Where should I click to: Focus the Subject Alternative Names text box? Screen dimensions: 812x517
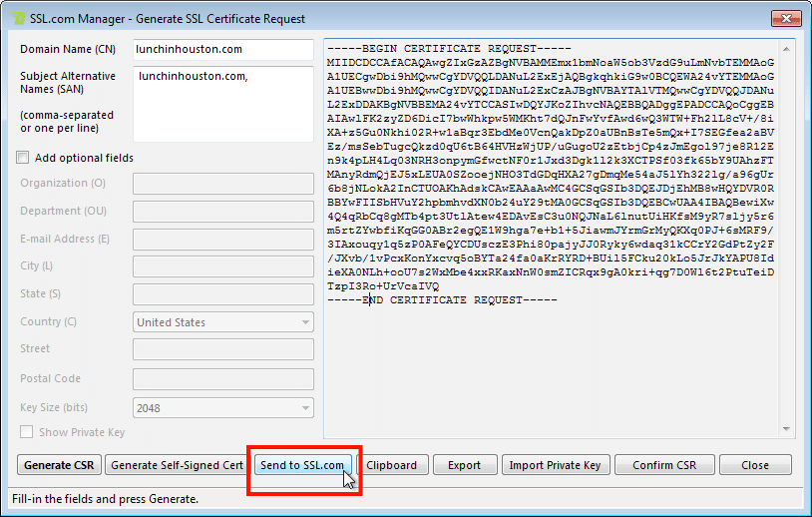223,104
